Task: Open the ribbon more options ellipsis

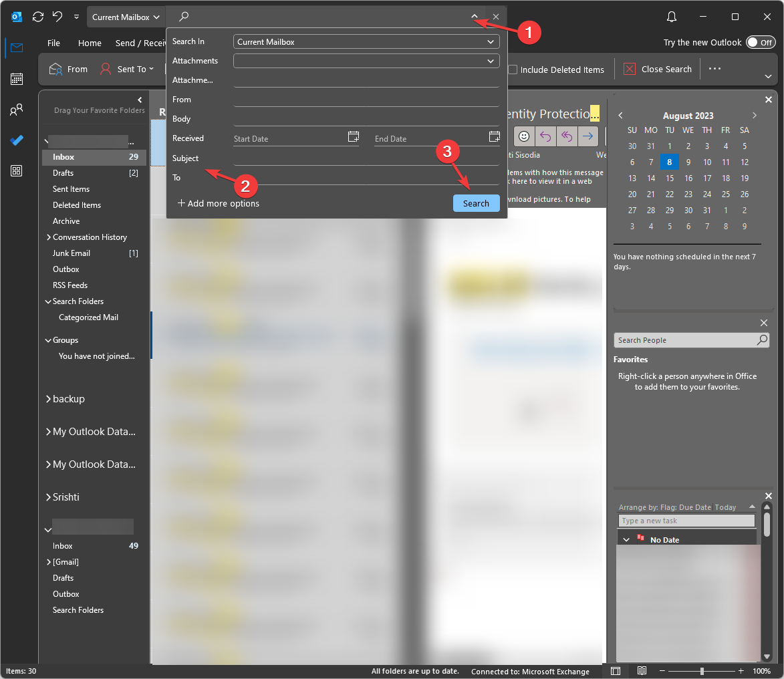Action: tap(714, 68)
